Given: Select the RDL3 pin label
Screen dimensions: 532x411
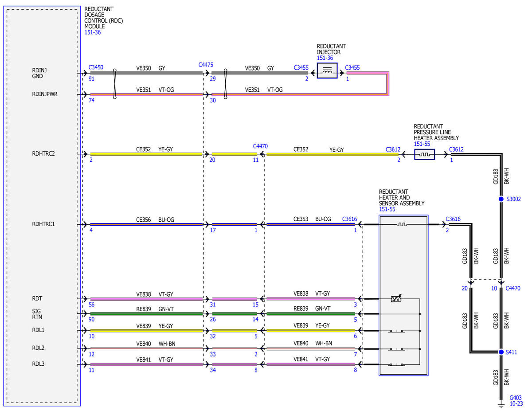Looking at the screenshot, I should (x=38, y=364).
